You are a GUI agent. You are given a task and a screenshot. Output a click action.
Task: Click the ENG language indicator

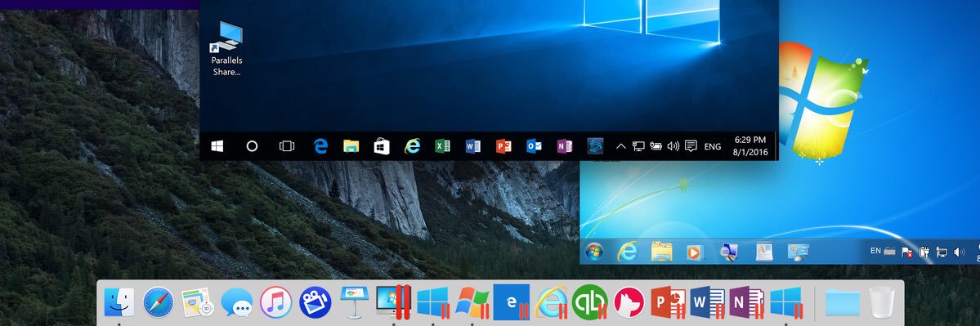click(x=713, y=147)
